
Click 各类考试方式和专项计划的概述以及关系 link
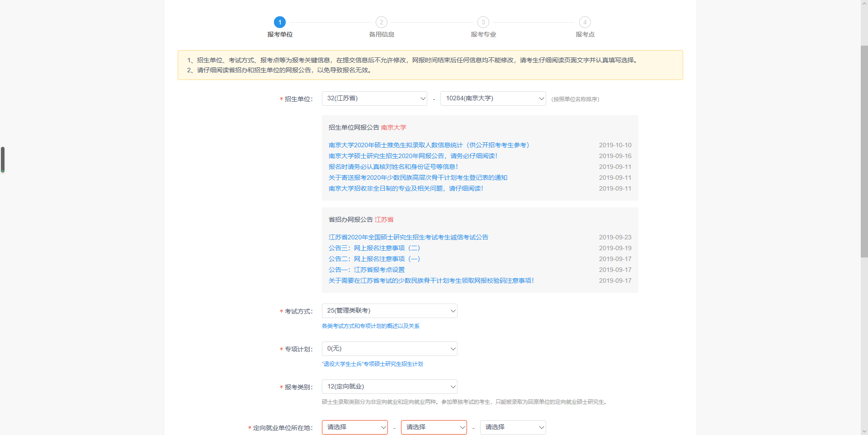[370, 326]
